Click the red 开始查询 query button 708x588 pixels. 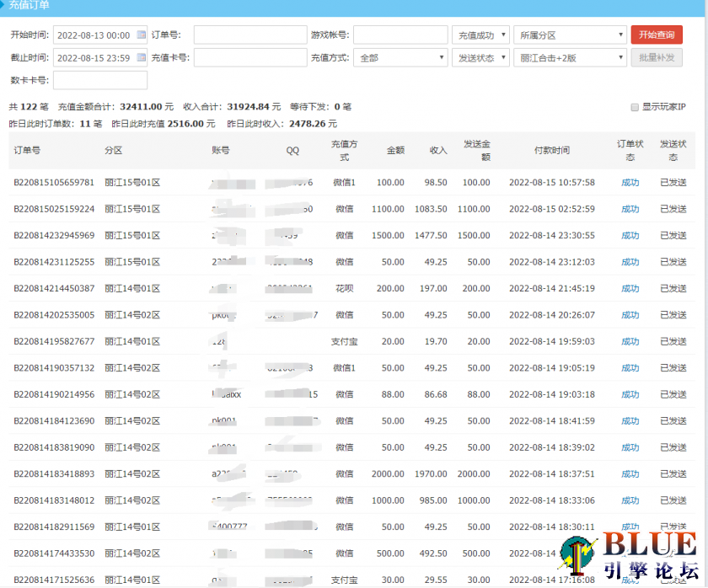[657, 35]
